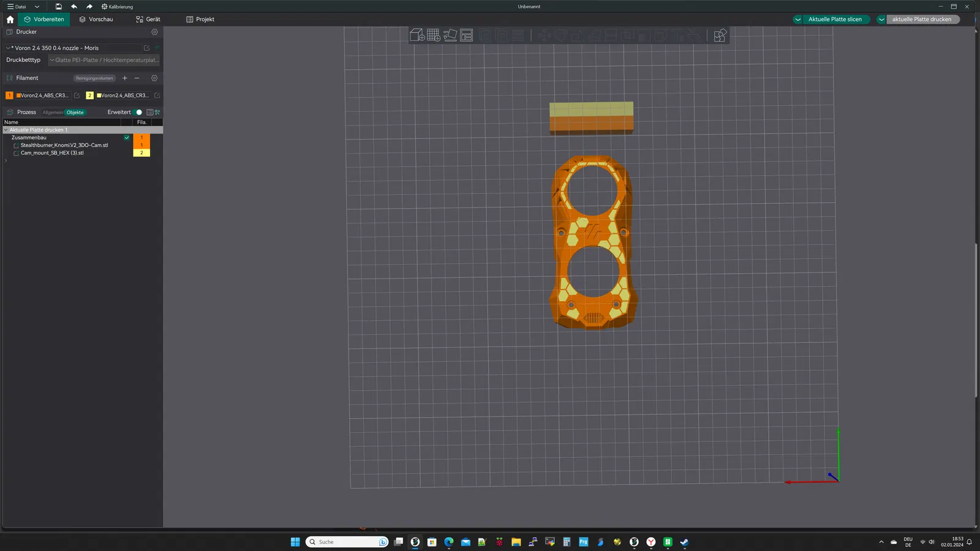Click the Add object cube icon

[417, 35]
